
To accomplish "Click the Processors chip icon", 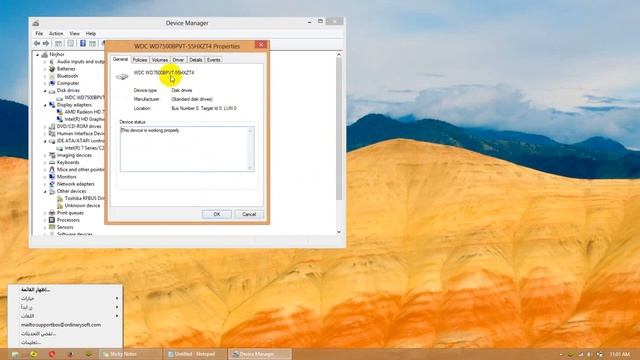I will coord(52,220).
